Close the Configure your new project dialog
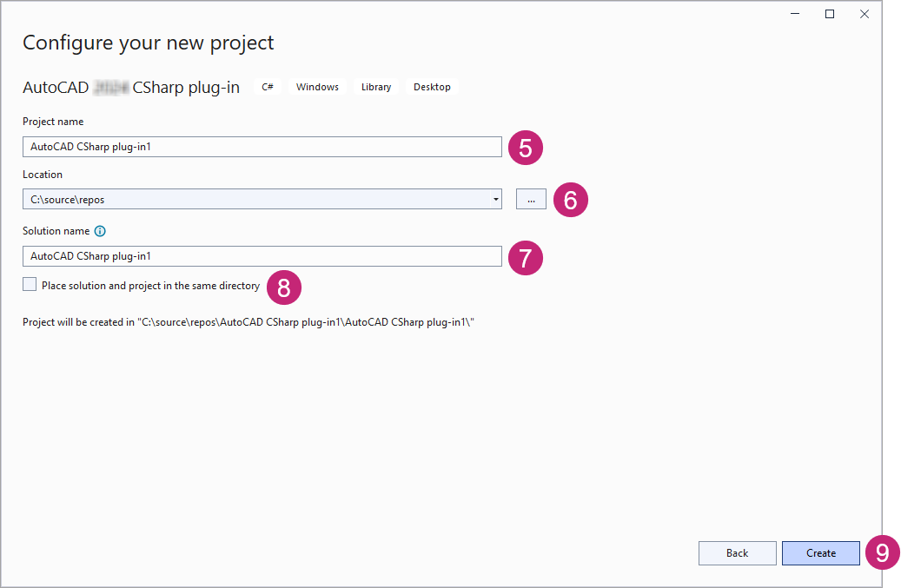 (x=864, y=14)
